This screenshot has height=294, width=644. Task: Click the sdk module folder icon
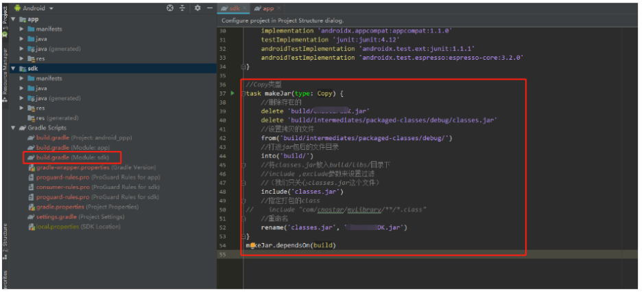point(23,69)
